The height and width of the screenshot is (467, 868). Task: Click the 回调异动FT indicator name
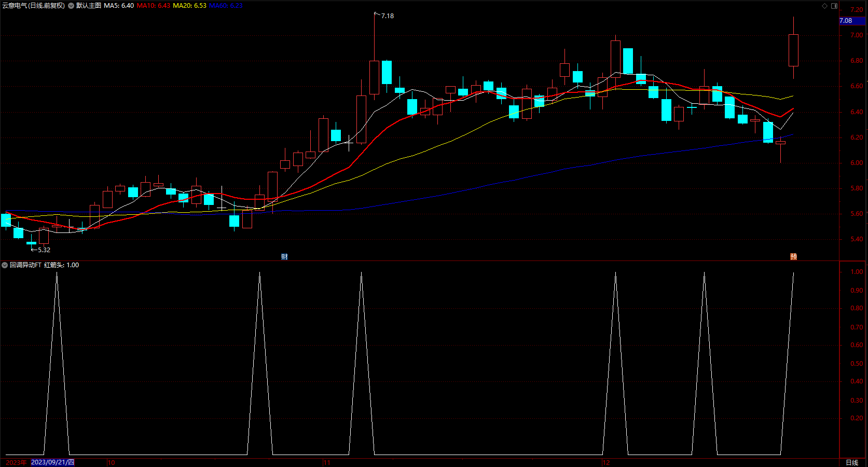[25, 265]
